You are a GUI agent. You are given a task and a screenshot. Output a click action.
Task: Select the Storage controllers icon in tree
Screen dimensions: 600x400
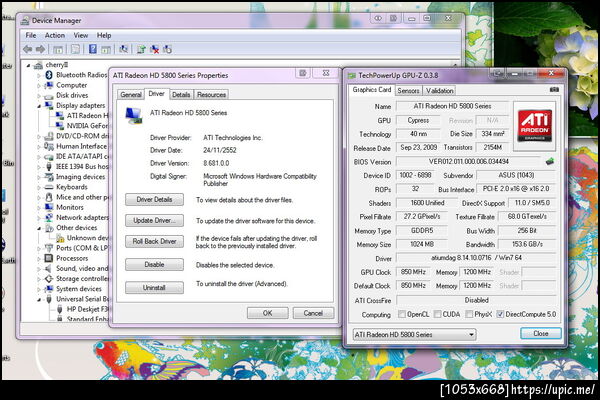49,278
